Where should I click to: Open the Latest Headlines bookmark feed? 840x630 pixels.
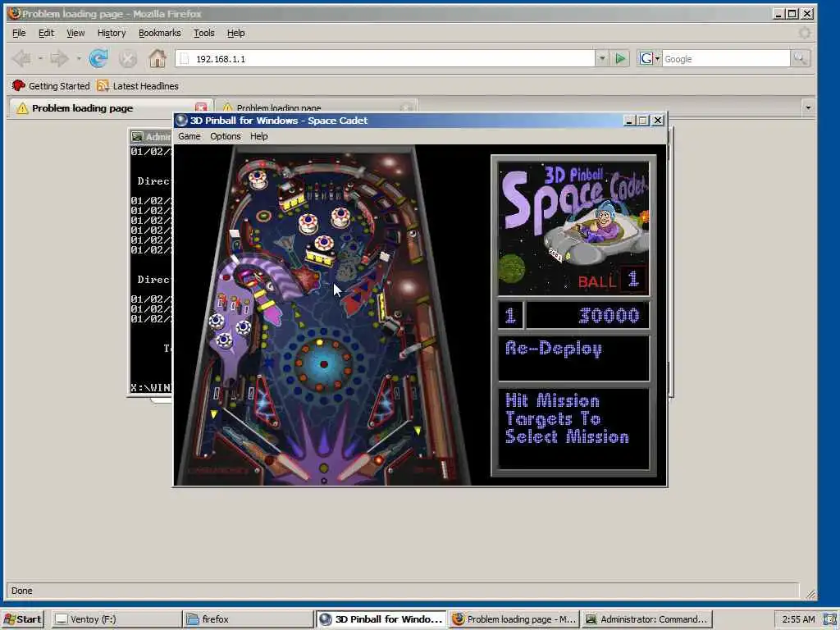(138, 85)
